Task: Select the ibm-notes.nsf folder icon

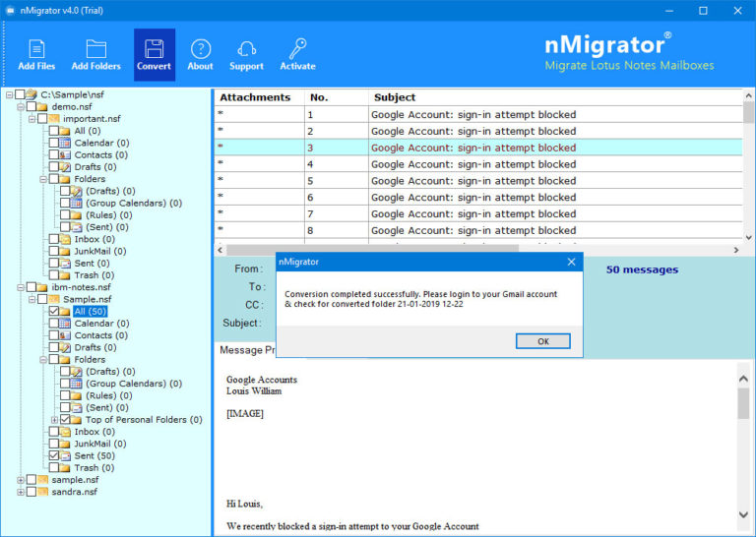Action: click(42, 287)
